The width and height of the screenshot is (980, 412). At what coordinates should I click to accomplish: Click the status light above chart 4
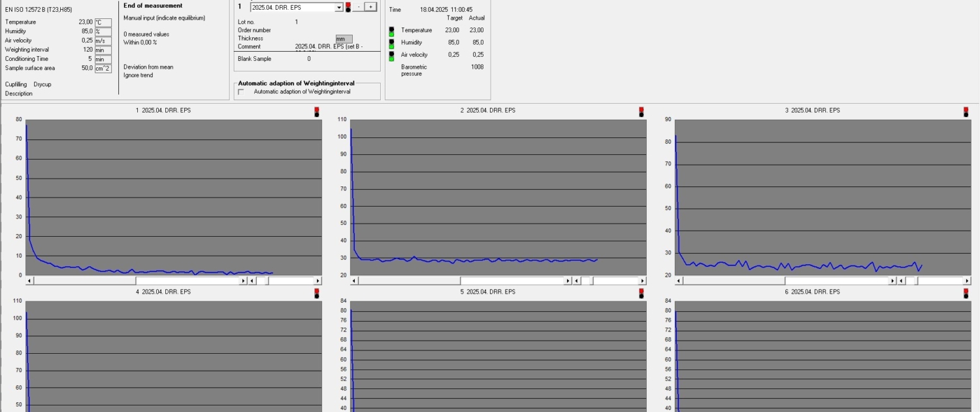pos(317,293)
